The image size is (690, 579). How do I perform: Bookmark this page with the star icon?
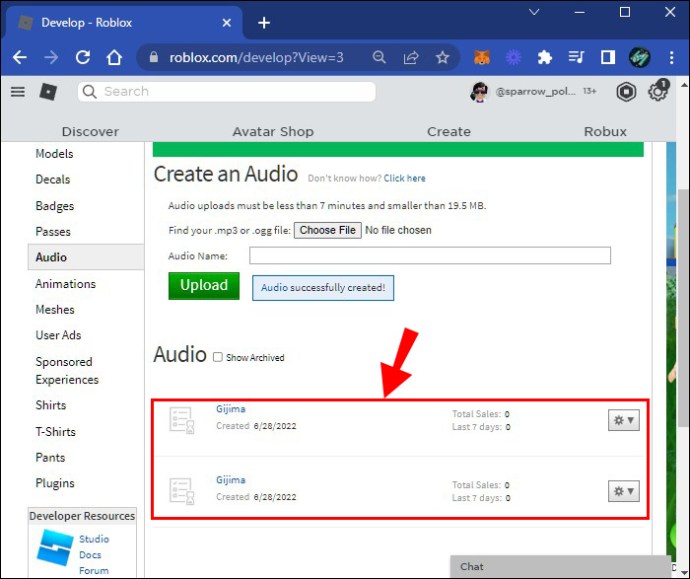(442, 57)
